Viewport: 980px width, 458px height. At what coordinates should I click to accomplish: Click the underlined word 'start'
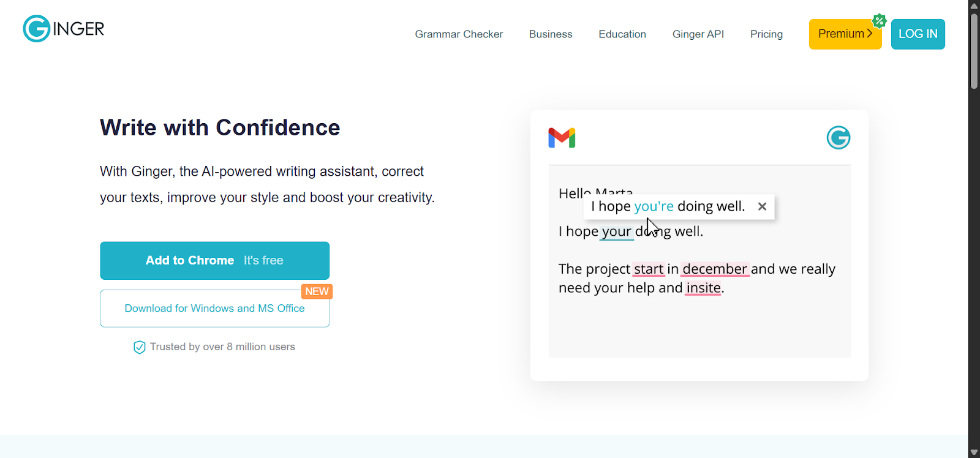tap(649, 269)
